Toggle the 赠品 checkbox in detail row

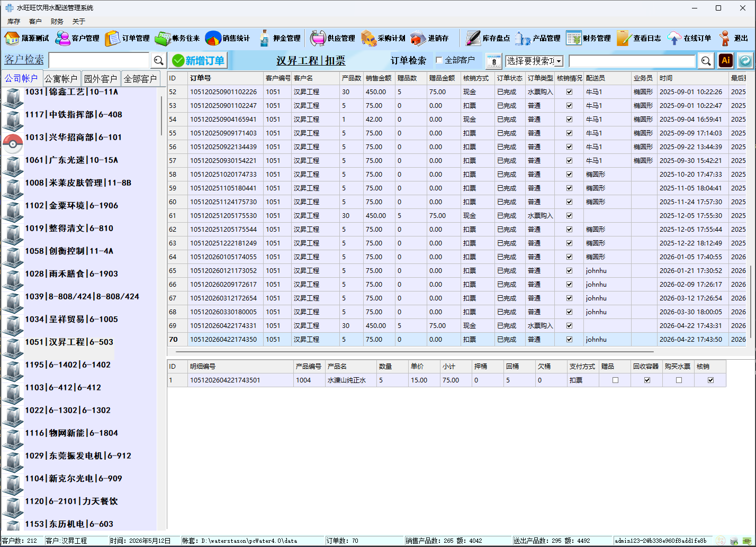click(615, 380)
